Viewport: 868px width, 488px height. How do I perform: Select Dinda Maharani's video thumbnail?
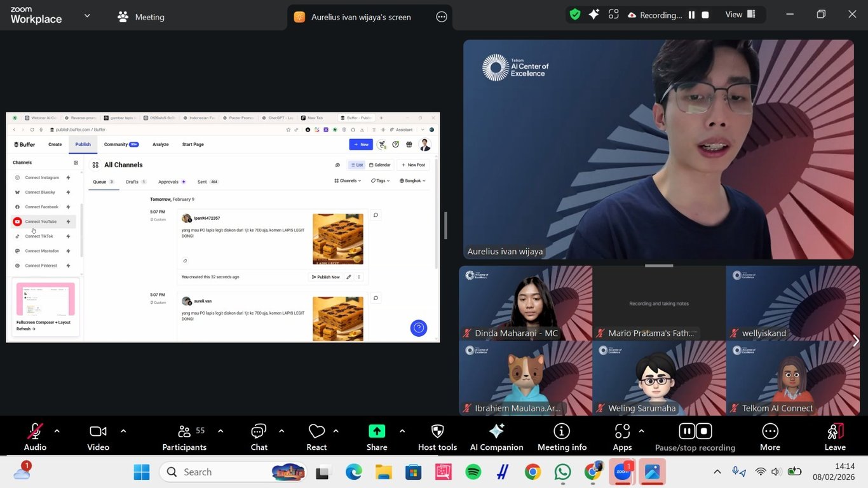[526, 302]
